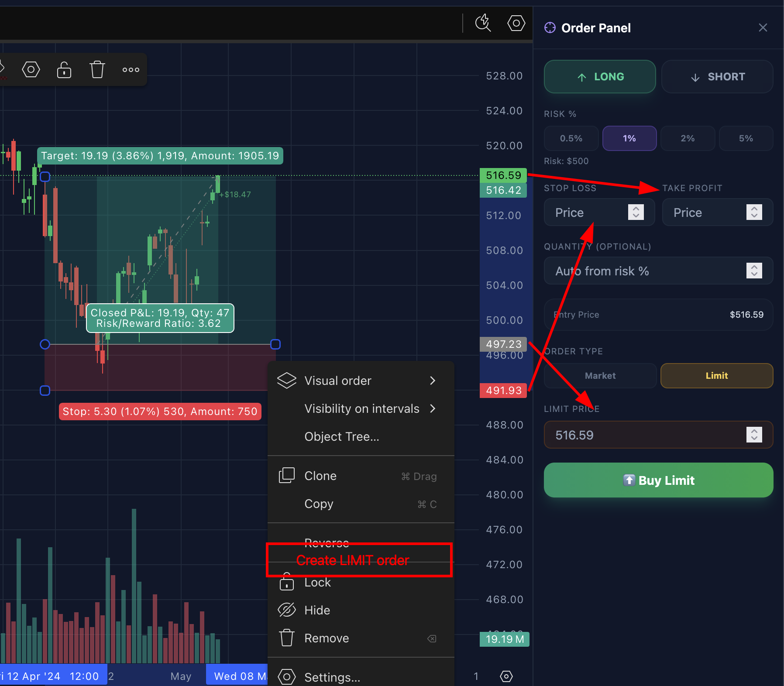Viewport: 784px width, 686px height.
Task: Select the SHORT direction button
Action: (x=717, y=77)
